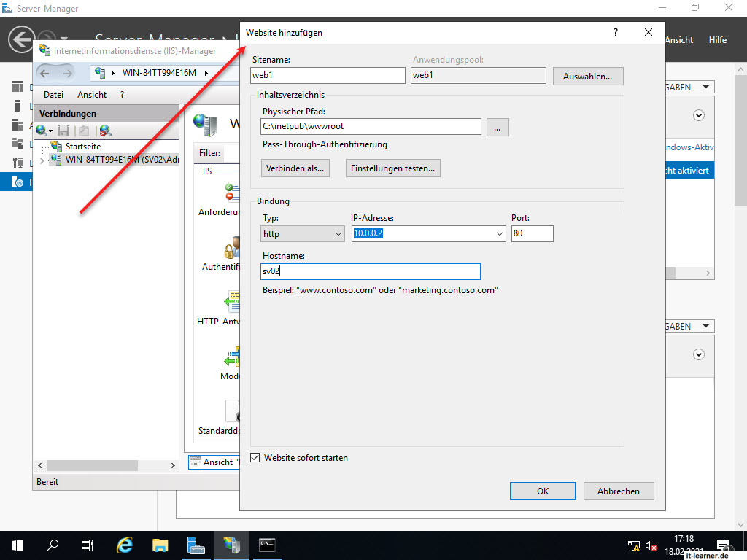
Task: Open Ansicht menu in IIS-Manager
Action: (92, 95)
